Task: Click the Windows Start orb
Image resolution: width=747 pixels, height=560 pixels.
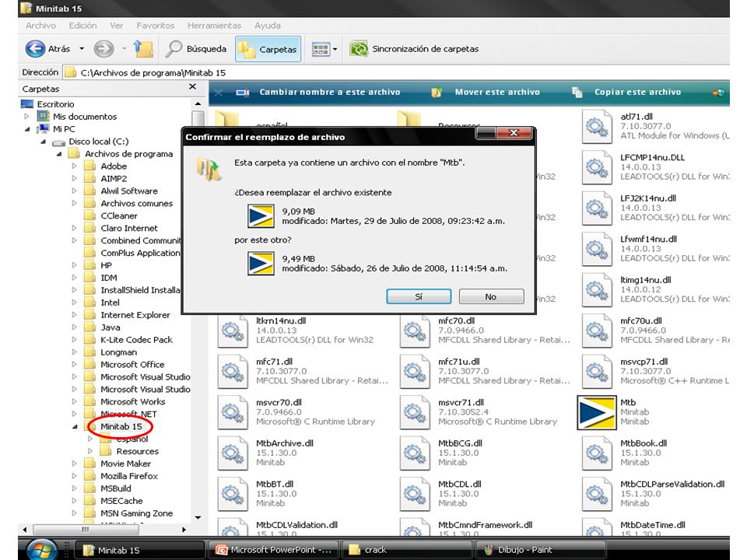Action: (42, 550)
